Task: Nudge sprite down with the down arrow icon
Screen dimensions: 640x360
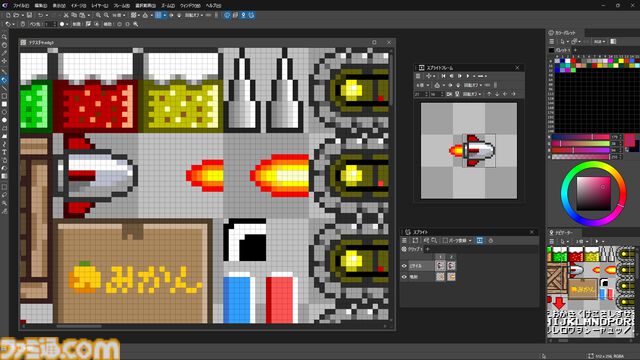Action: tap(497, 94)
